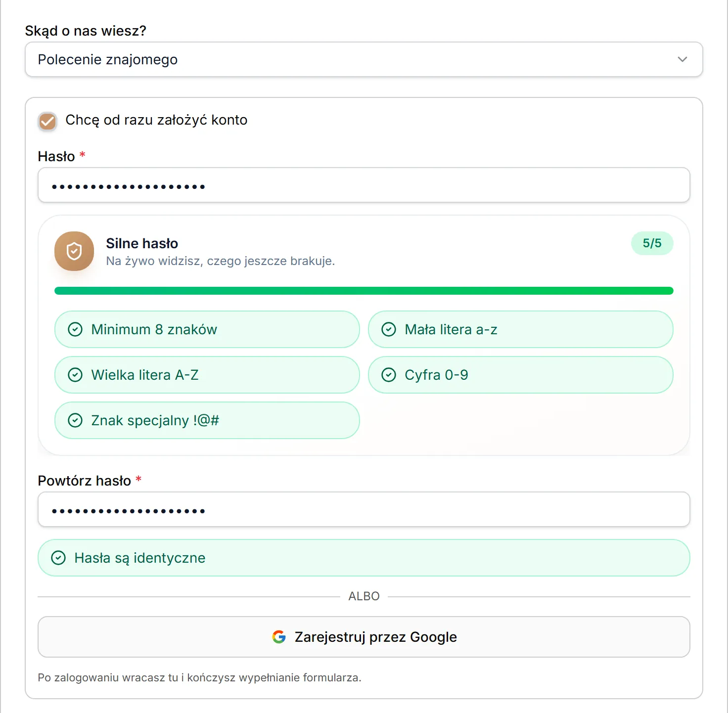728x713 pixels.
Task: Click check icon in Hasła są identyczne
Action: click(x=58, y=558)
